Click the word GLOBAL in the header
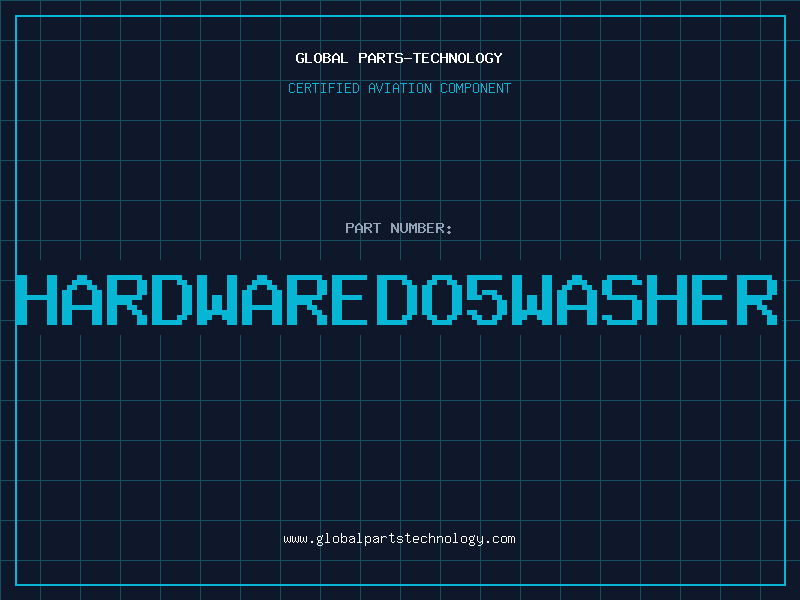Screen dimensions: 800x600 (321, 58)
